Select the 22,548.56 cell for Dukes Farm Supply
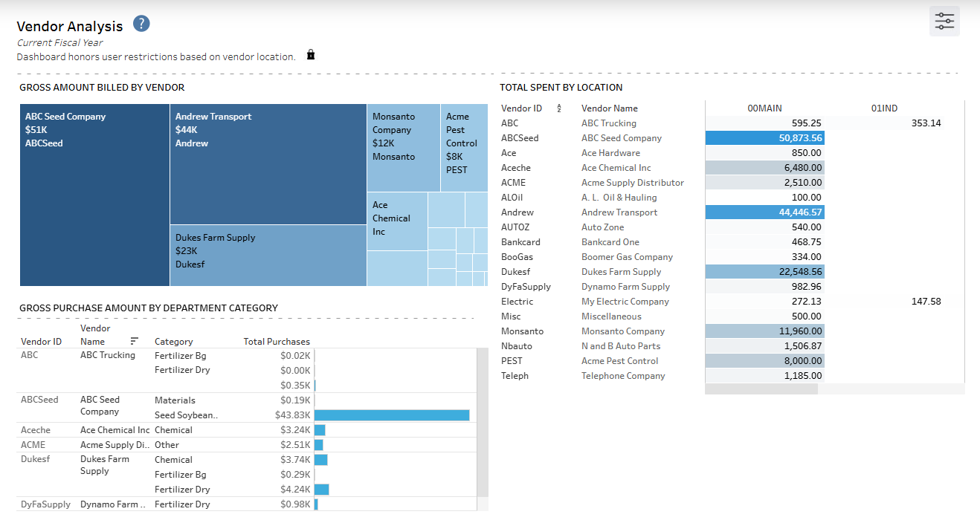 click(764, 272)
